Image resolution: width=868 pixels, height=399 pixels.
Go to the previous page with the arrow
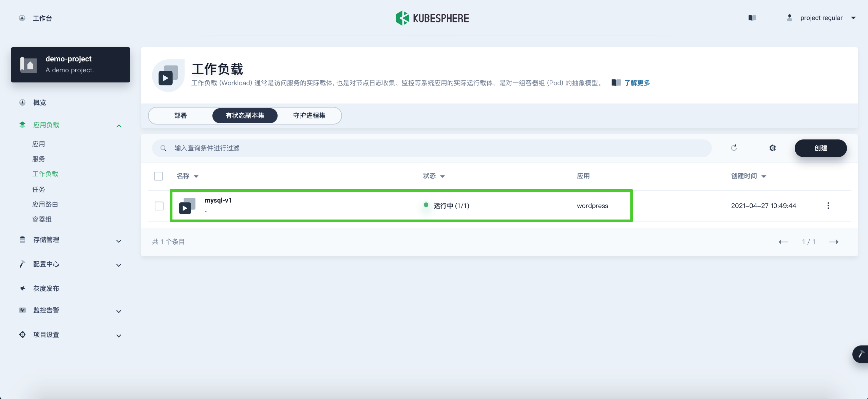pyautogui.click(x=783, y=242)
